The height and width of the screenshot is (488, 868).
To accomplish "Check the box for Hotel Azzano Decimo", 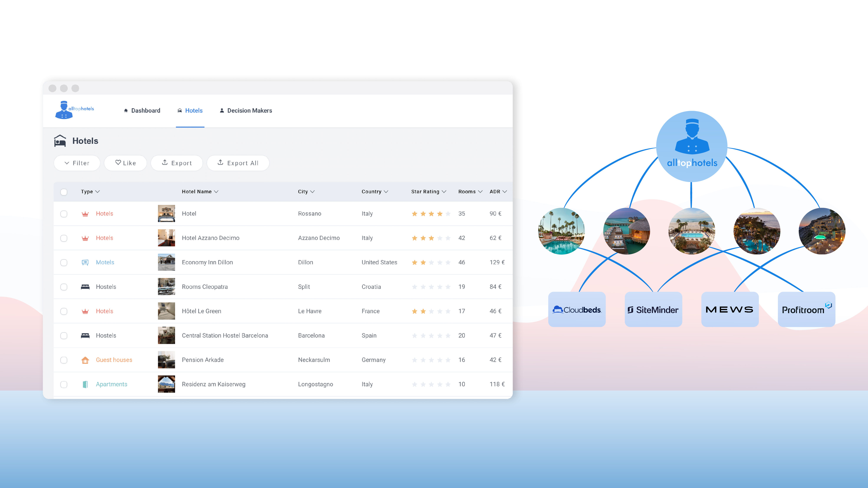I will (64, 238).
